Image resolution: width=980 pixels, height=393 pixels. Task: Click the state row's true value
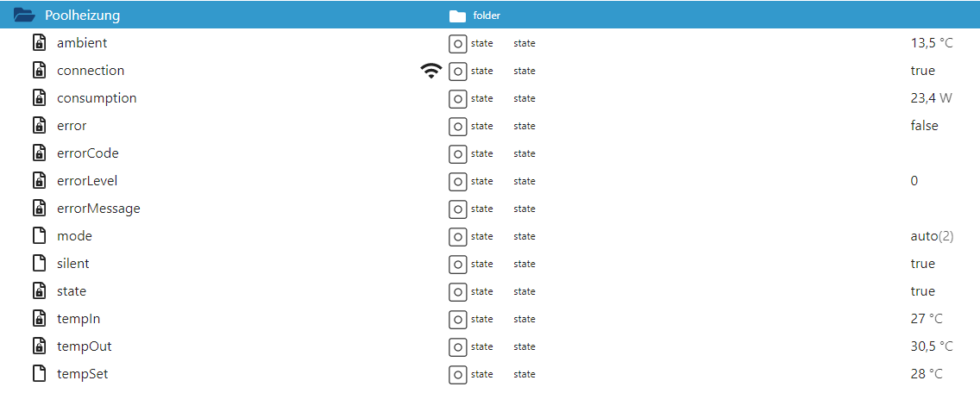pos(922,291)
